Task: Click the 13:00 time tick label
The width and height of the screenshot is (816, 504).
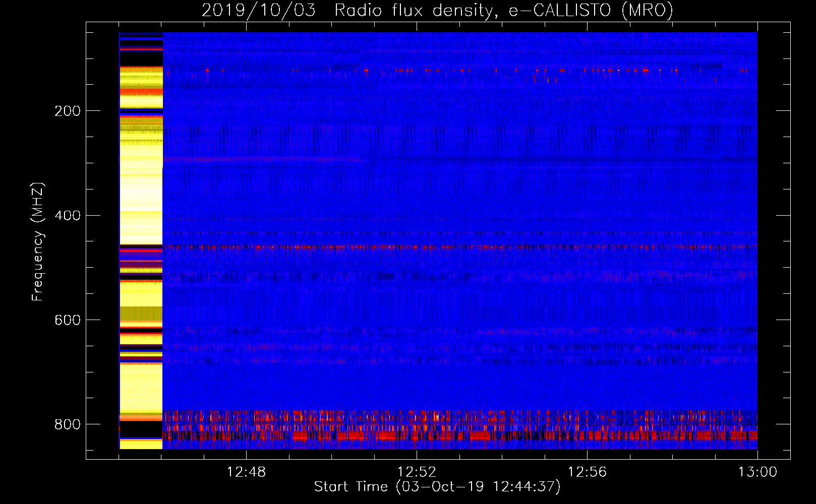Action: pos(757,472)
